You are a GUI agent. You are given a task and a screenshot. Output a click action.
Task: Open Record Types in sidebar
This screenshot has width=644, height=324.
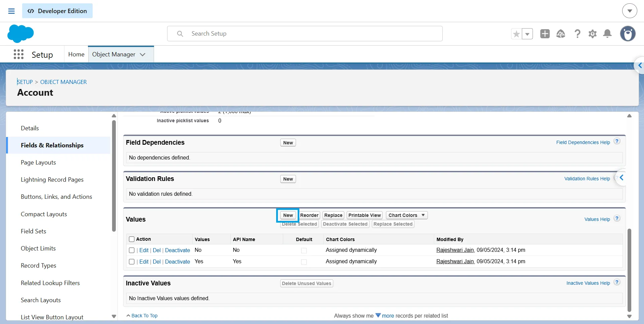[x=39, y=266]
